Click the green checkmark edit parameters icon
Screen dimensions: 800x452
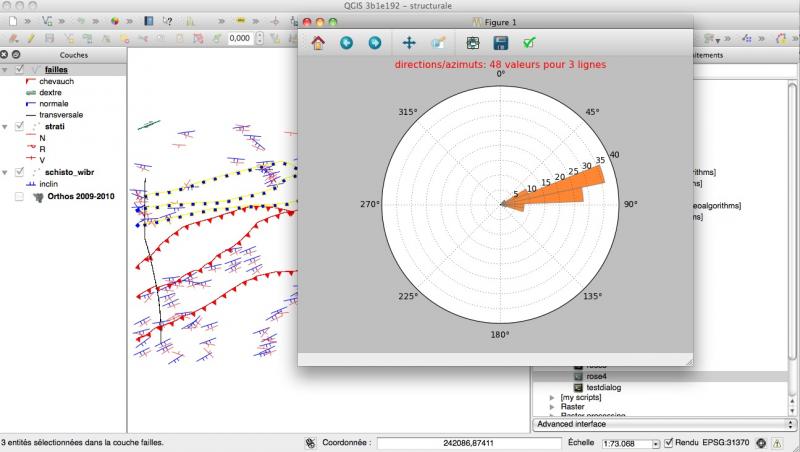tap(529, 43)
